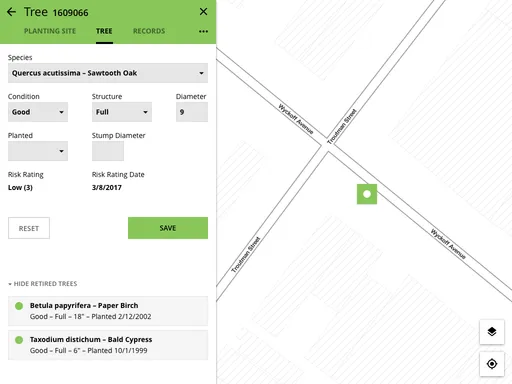Image resolution: width=512 pixels, height=384 pixels.
Task: Open the Condition dropdown showing Good
Action: click(x=38, y=112)
